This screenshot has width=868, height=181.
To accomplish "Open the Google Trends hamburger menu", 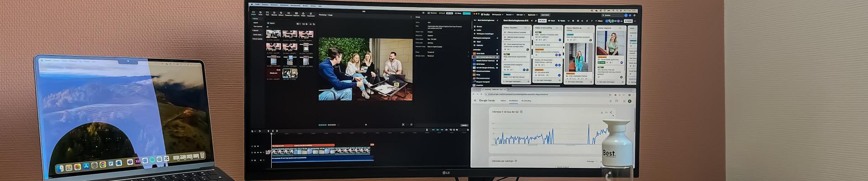I will click(475, 100).
